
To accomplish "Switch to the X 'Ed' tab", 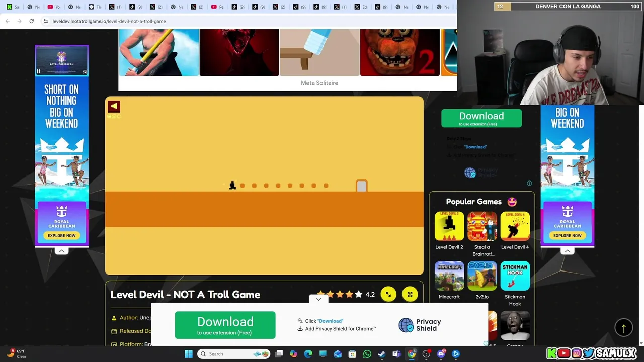I will pyautogui.click(x=361, y=7).
